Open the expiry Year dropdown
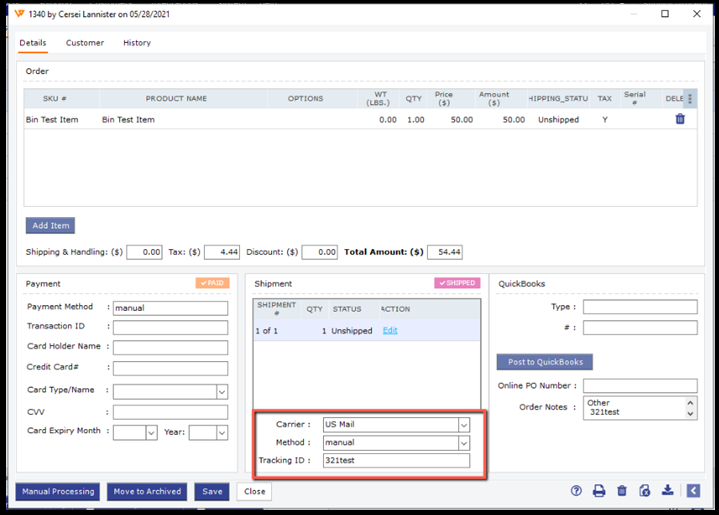Image resolution: width=719 pixels, height=515 pixels. point(222,433)
